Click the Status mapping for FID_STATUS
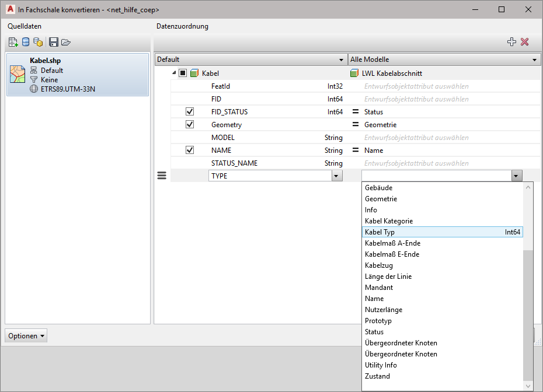This screenshot has height=392, width=543. (374, 112)
